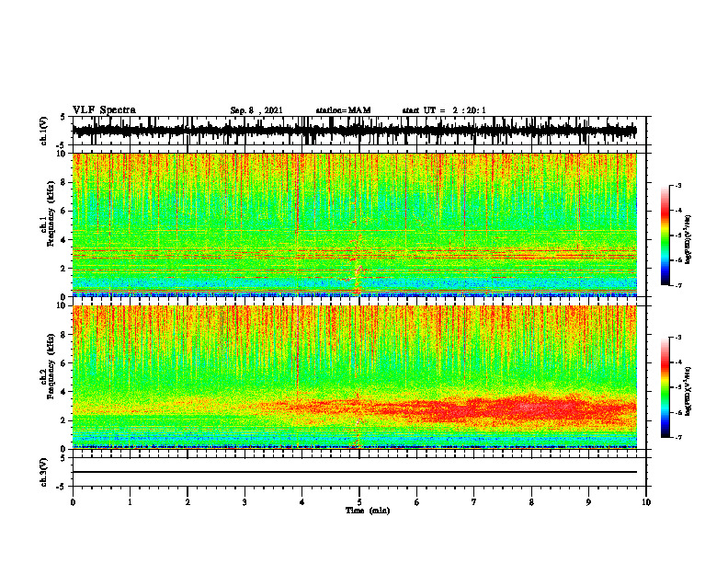Click the -3 label on ch.1 color bar
Screen dimensions: 728x563
tap(677, 185)
